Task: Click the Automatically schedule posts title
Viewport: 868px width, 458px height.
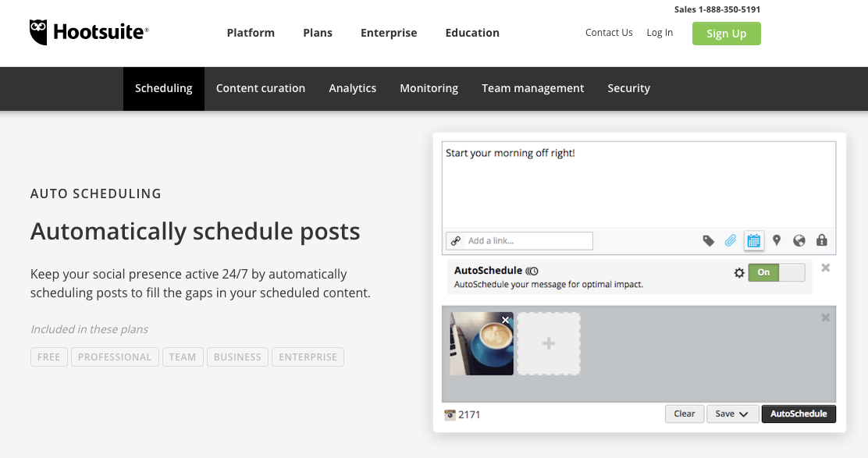Action: coord(195,231)
